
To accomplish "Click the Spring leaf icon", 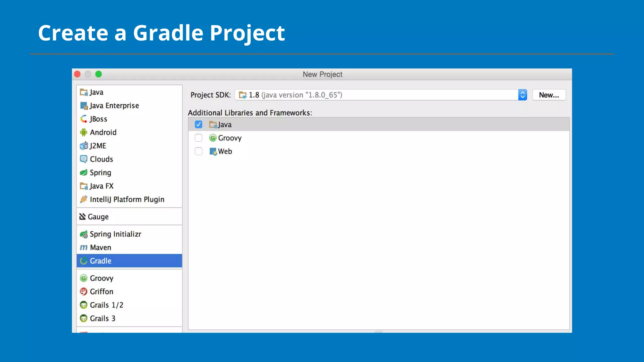I will click(x=83, y=173).
